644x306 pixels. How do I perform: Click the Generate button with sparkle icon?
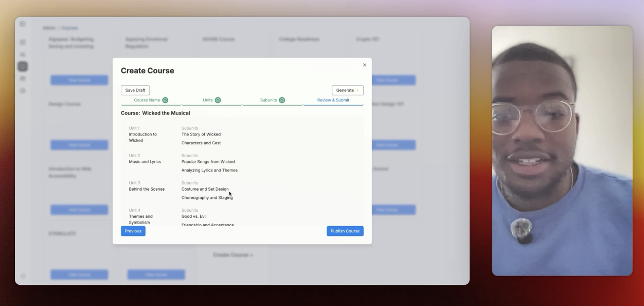348,90
